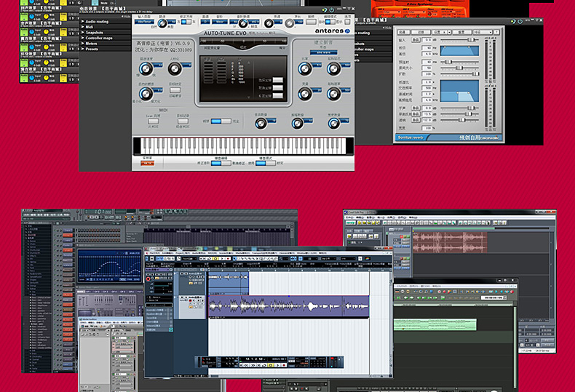The width and height of the screenshot is (575, 392).
Task: Click the ? help button in Sonitus reverb
Action: tap(496, 32)
